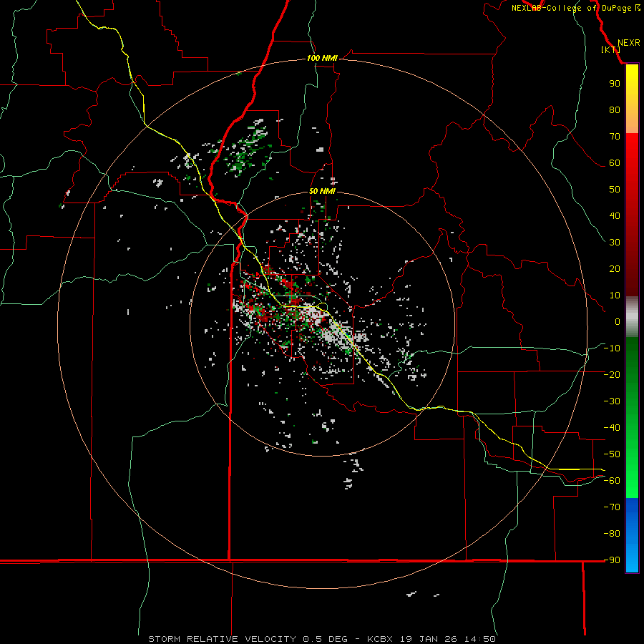Click the -20 value on the velocity scale
Image resolution: width=644 pixels, height=644 pixels.
pos(612,374)
